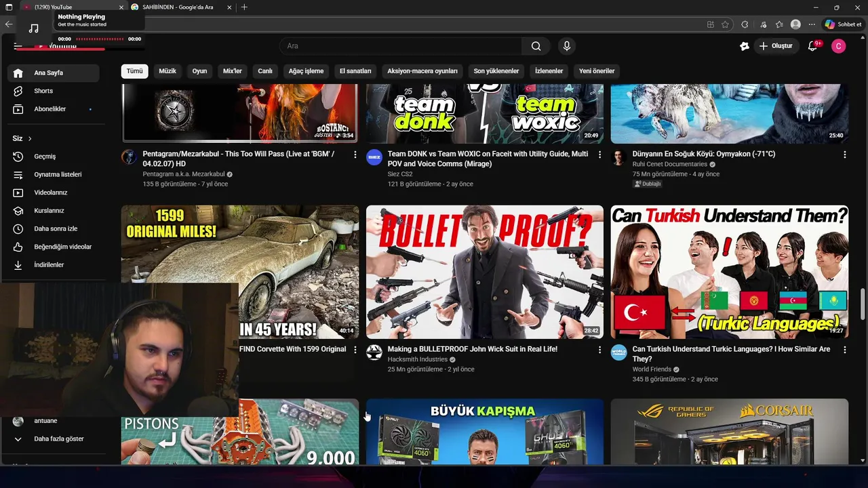
Task: Open Dünyanın En Soğuk Köyü: Oymyakon title
Action: 704,154
